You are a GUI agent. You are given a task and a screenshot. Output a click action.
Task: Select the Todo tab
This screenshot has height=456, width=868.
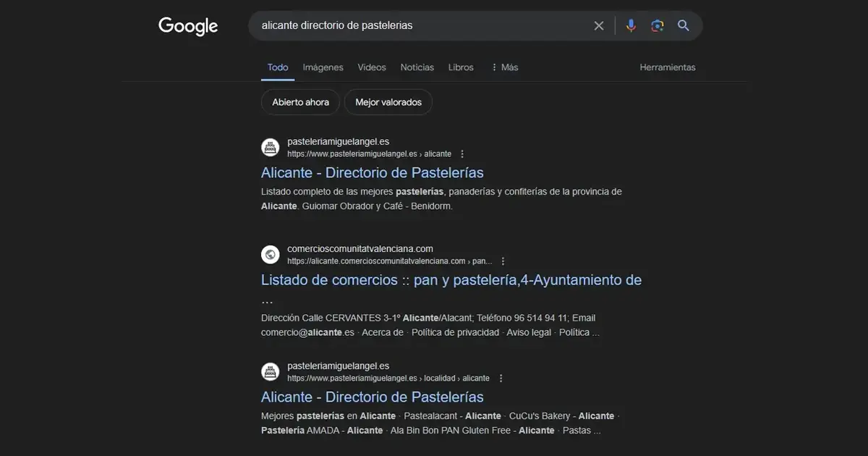tap(278, 67)
